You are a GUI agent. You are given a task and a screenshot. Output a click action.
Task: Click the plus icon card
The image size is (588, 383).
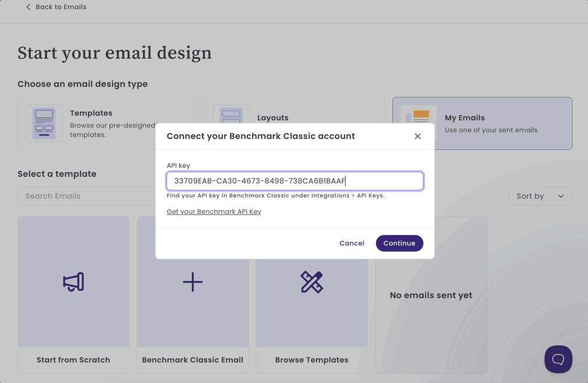tap(193, 282)
